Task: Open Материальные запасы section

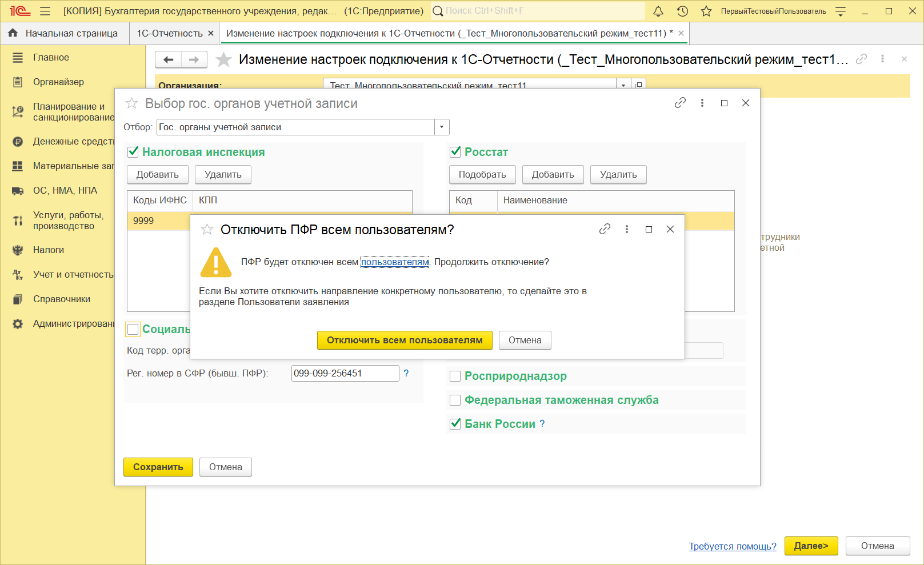Action: [x=73, y=166]
